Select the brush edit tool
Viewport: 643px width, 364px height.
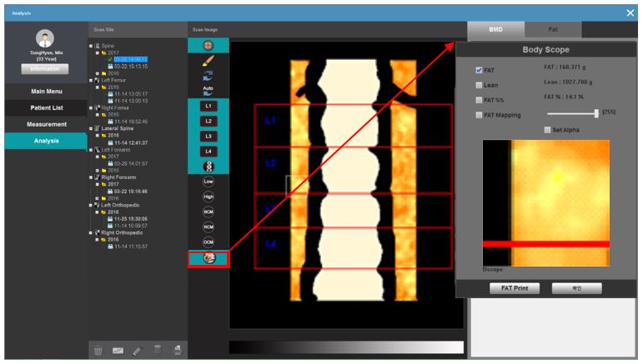(x=208, y=61)
